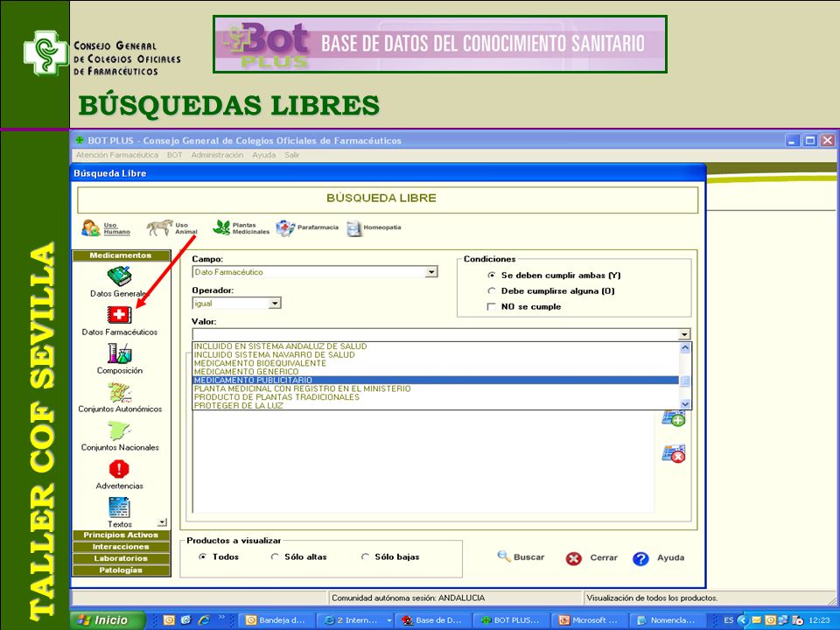Open 'Bandeja d...' taskbar button

pyautogui.click(x=276, y=619)
